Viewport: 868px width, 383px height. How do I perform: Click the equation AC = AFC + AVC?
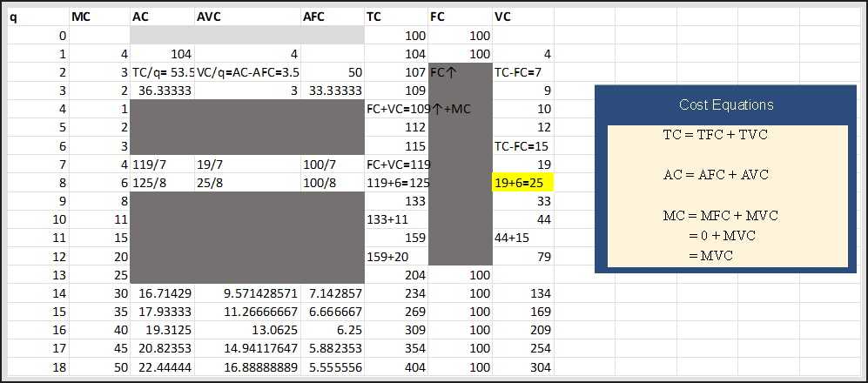click(716, 175)
